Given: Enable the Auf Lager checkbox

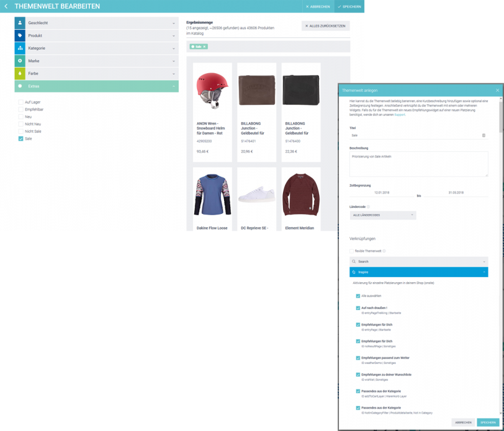Looking at the screenshot, I should pos(21,102).
